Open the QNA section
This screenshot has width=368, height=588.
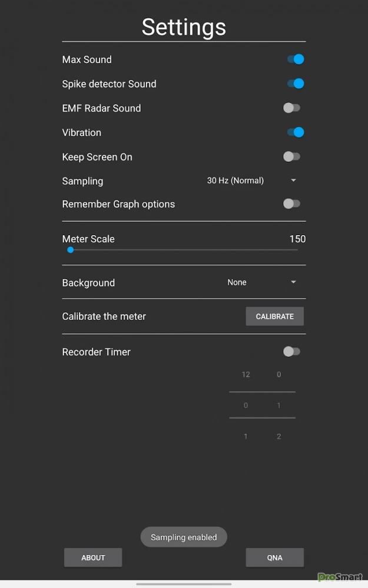coord(274,557)
